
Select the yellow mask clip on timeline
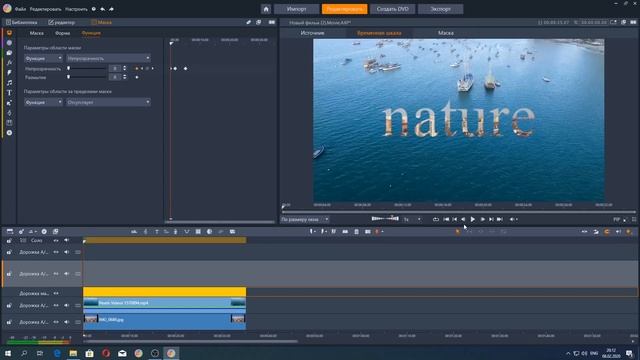pos(164,292)
